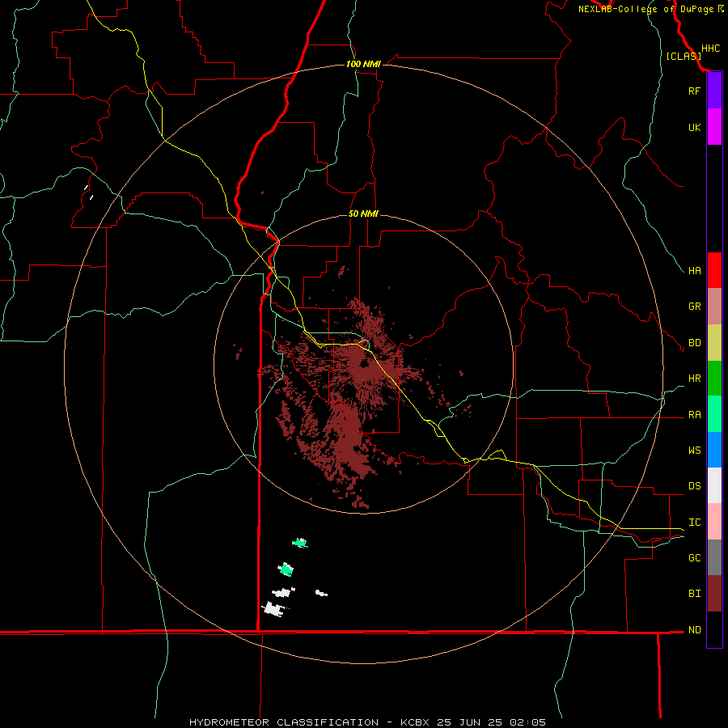The width and height of the screenshot is (728, 728).
Task: Click the UK magenta legend swatch
Action: [714, 127]
